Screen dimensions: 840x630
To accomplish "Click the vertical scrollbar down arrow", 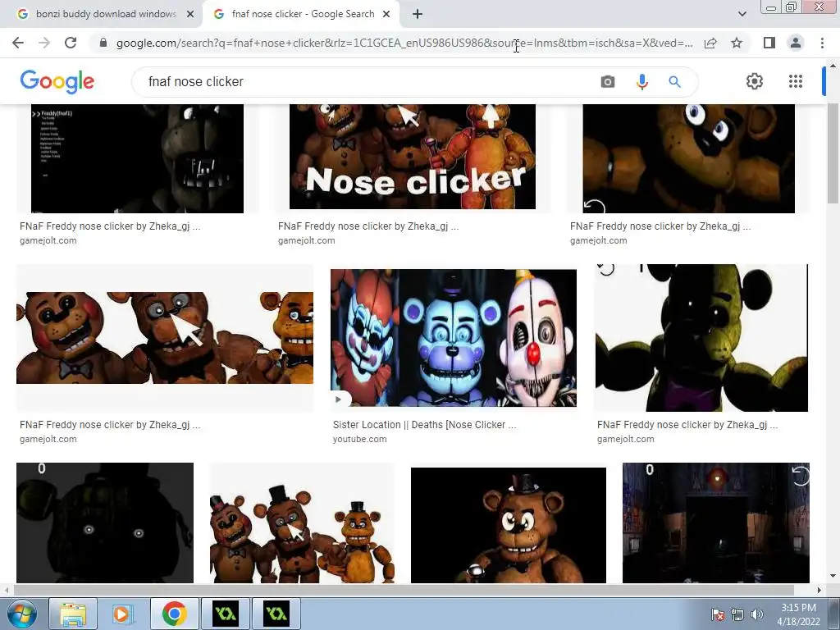I will pos(833,577).
